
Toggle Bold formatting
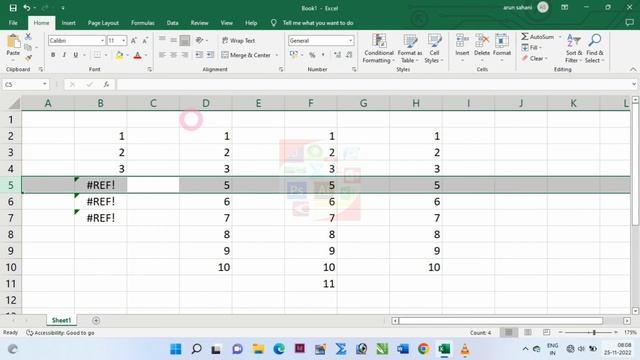(x=53, y=55)
